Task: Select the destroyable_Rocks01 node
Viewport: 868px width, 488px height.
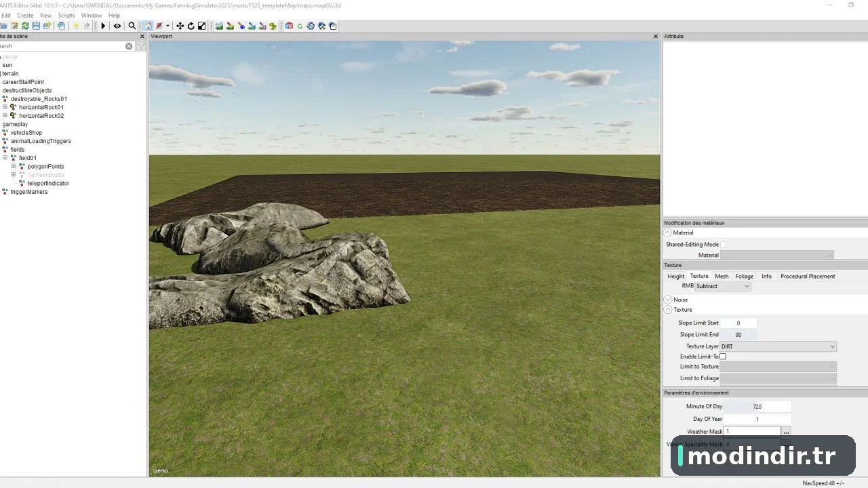Action: tap(39, 99)
